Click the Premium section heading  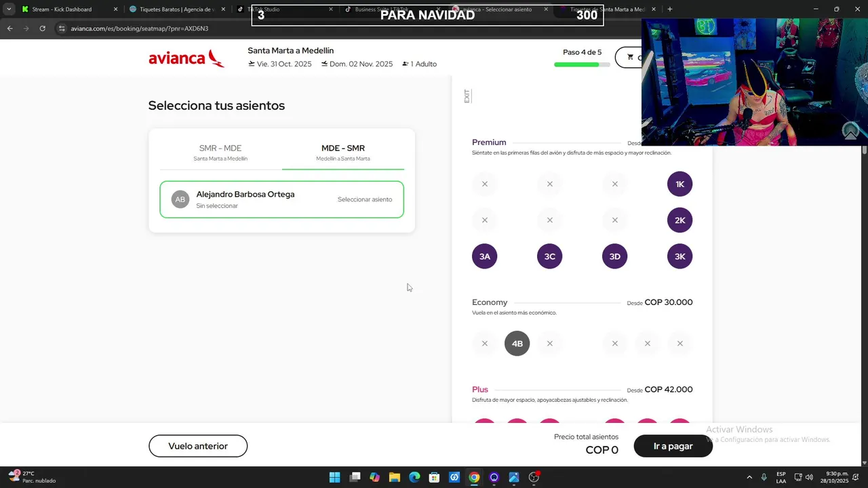point(489,142)
